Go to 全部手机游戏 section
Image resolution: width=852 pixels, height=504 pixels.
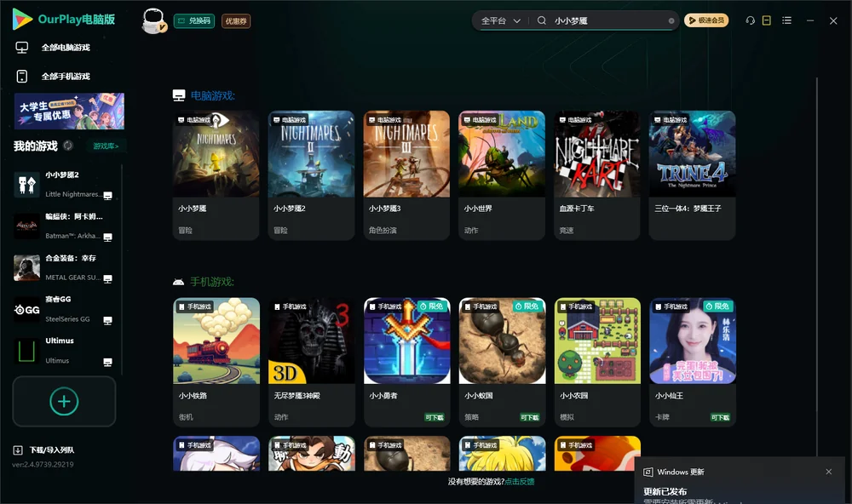point(66,76)
